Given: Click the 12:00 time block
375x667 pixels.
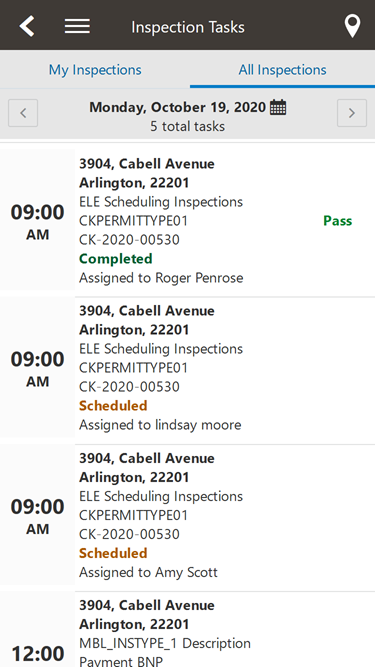Looking at the screenshot, I should 37,630.
